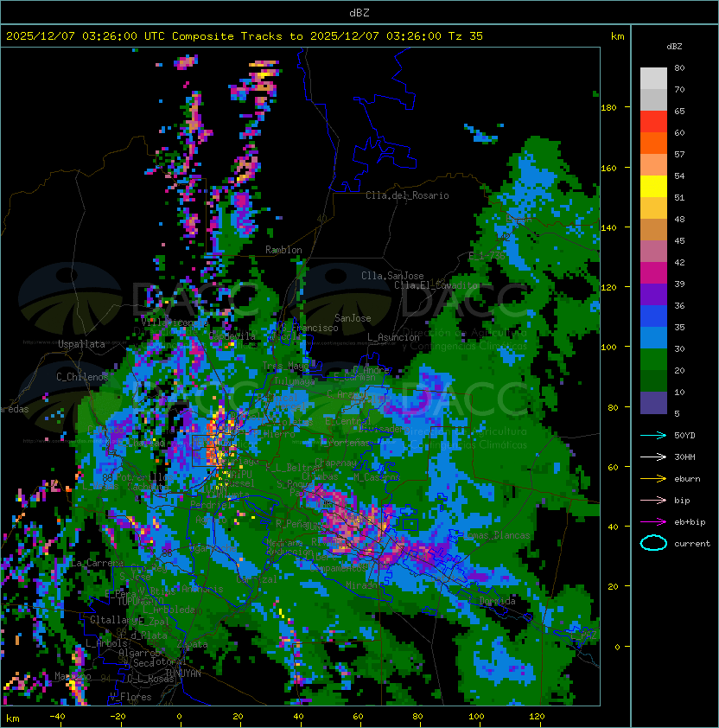719x728 pixels.
Task: Click the L_Asuncion map label
Action: pyautogui.click(x=393, y=337)
